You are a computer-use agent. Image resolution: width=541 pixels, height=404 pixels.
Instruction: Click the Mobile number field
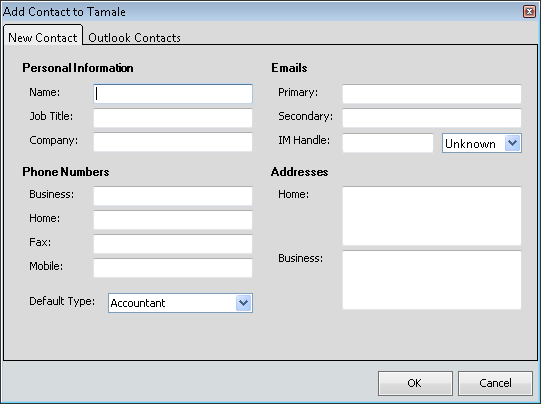tap(173, 268)
